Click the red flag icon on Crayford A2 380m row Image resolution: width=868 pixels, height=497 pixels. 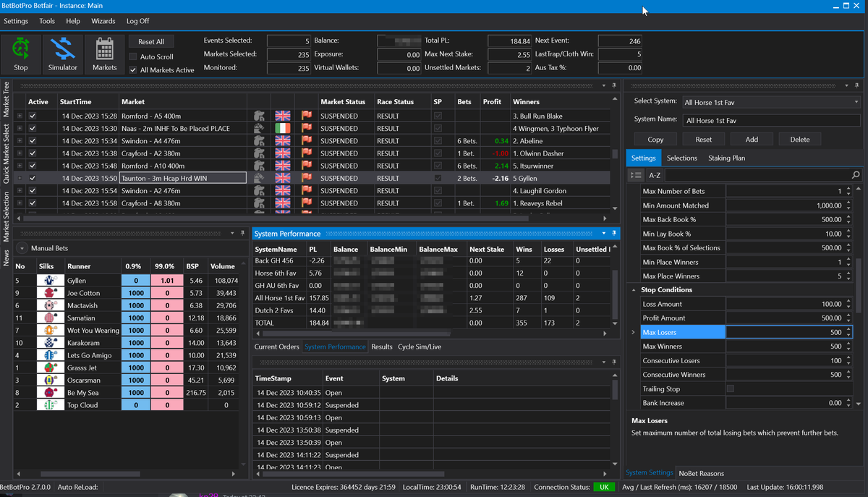point(307,153)
